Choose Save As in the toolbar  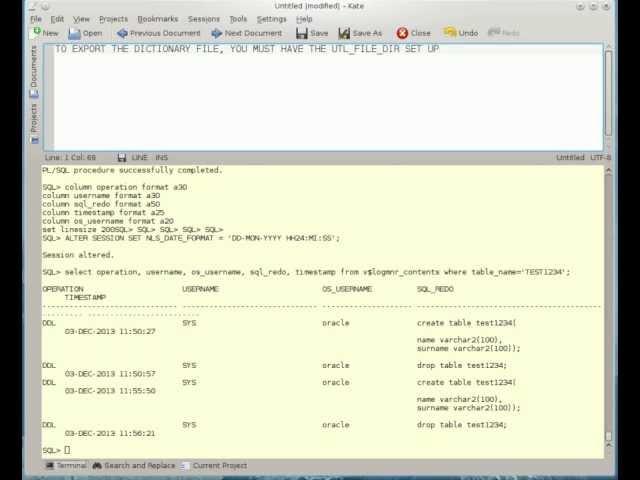(360, 33)
